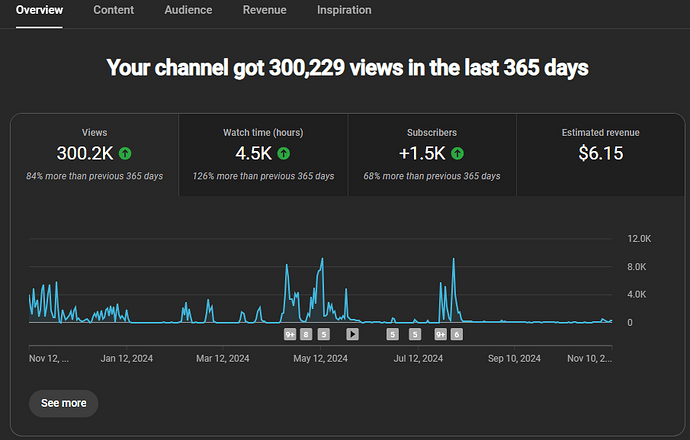Click the green up-arrow next to 4.5K watch time
690x440 pixels.
(x=284, y=154)
